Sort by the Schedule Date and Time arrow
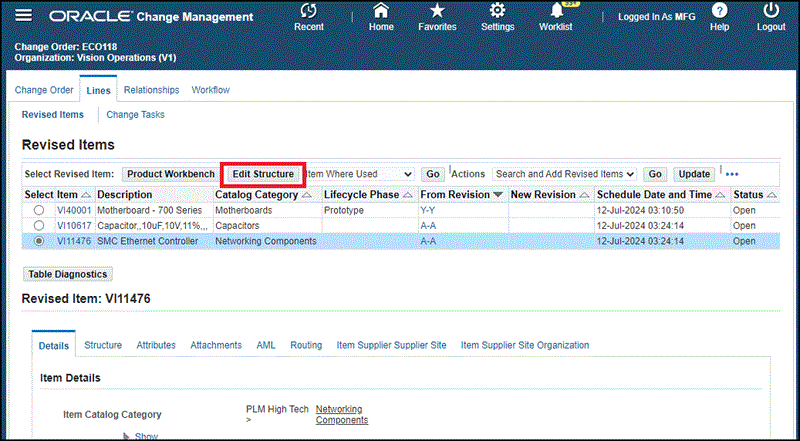Viewport: 800px width, 441px height. point(720,195)
